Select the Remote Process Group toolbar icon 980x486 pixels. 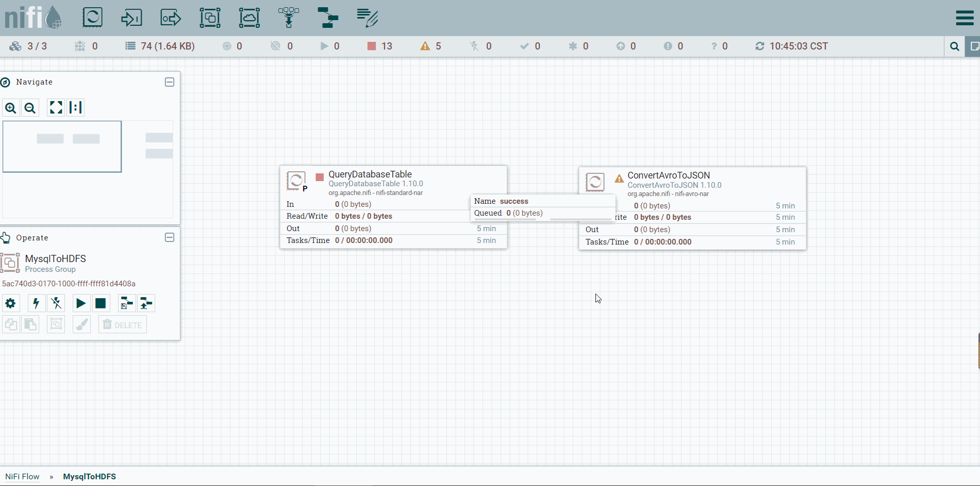[249, 18]
